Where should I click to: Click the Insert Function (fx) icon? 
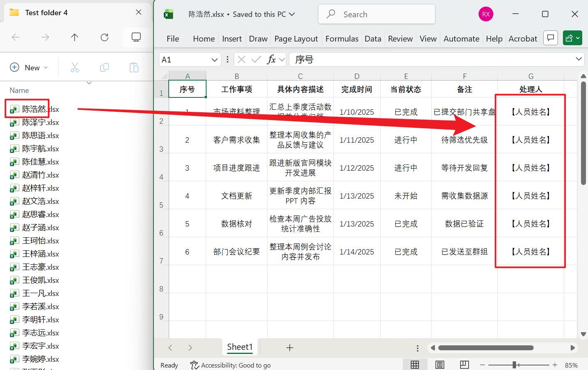tap(272, 59)
